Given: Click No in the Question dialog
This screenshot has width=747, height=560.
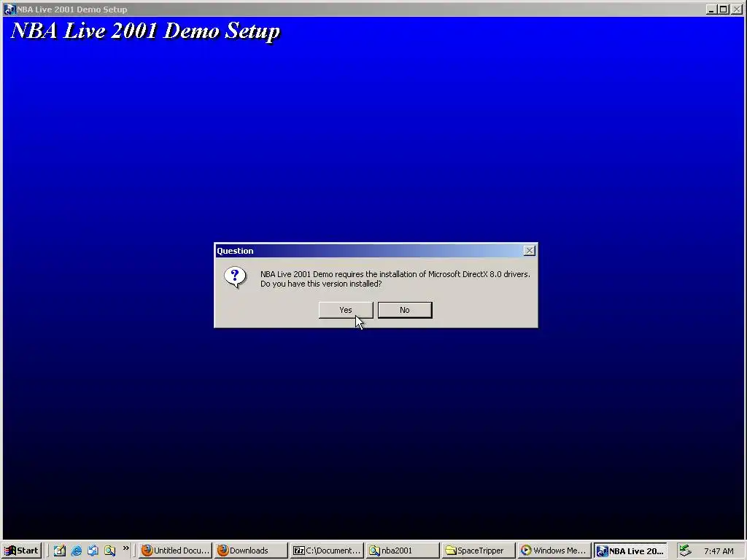Looking at the screenshot, I should coord(405,310).
